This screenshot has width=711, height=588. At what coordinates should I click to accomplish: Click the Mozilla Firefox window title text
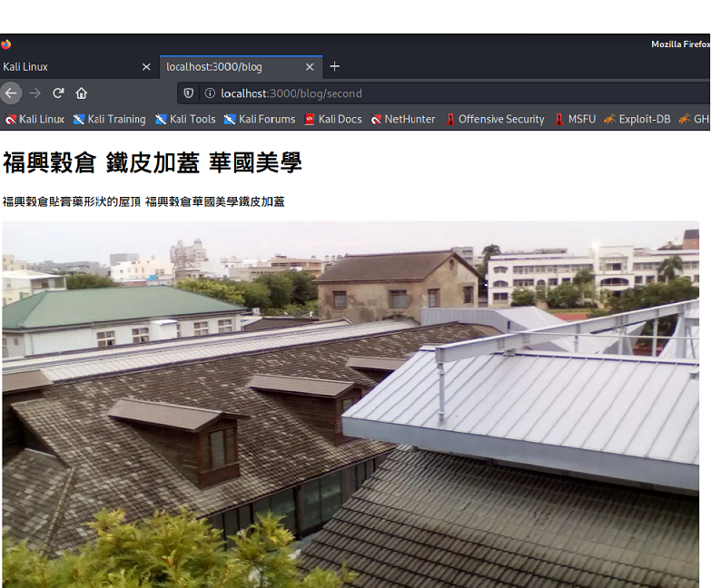point(680,44)
